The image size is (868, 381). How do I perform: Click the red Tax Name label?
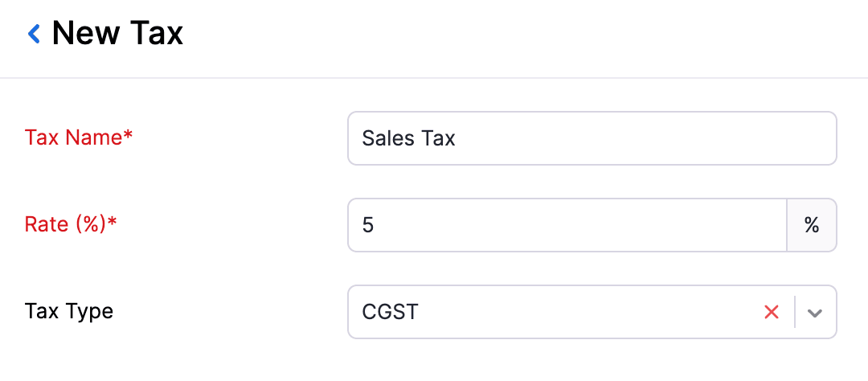73,137
